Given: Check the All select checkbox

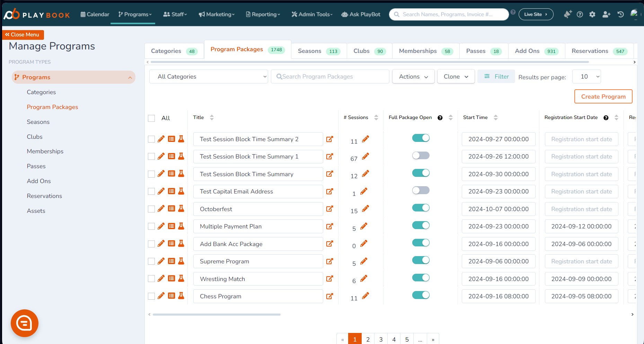Looking at the screenshot, I should pos(151,118).
